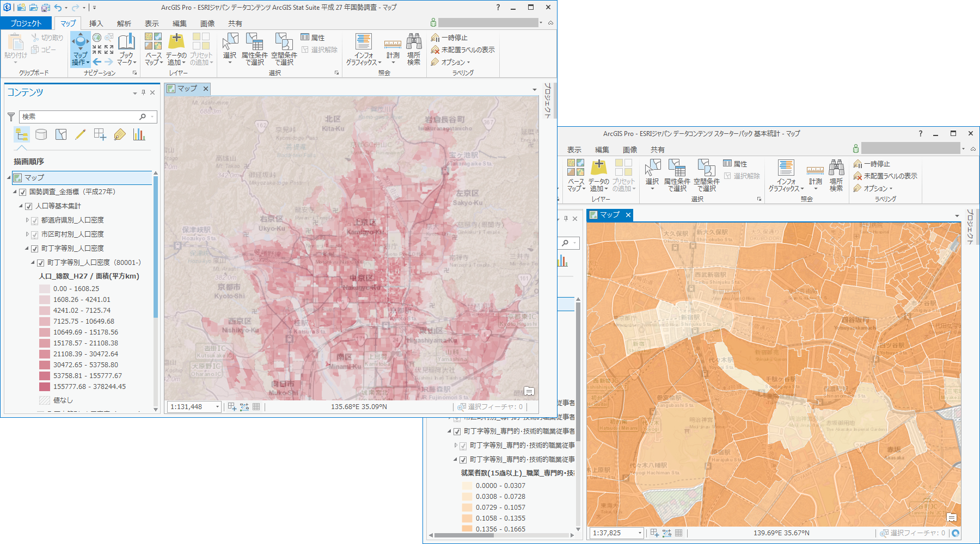Click Select By Attributes in right ArcGIS window
980x544 pixels.
[677, 175]
